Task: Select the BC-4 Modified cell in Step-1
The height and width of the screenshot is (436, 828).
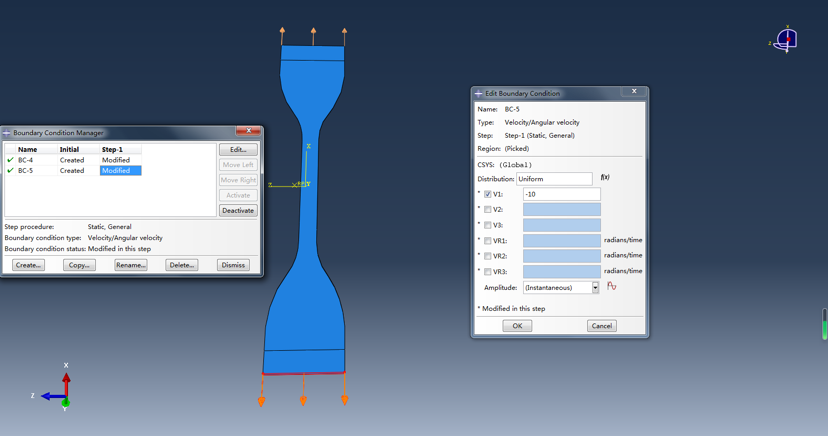Action: point(116,160)
